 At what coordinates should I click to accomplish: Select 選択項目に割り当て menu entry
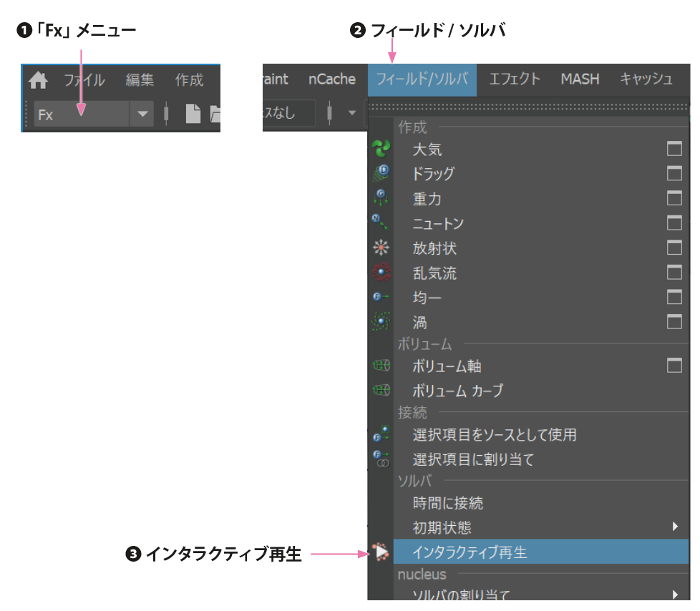pyautogui.click(x=473, y=459)
